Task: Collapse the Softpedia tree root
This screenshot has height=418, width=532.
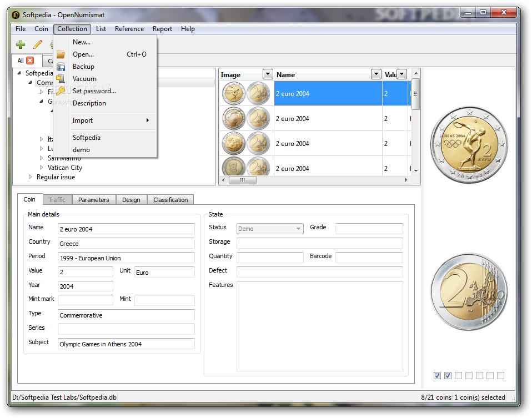Action: click(19, 73)
